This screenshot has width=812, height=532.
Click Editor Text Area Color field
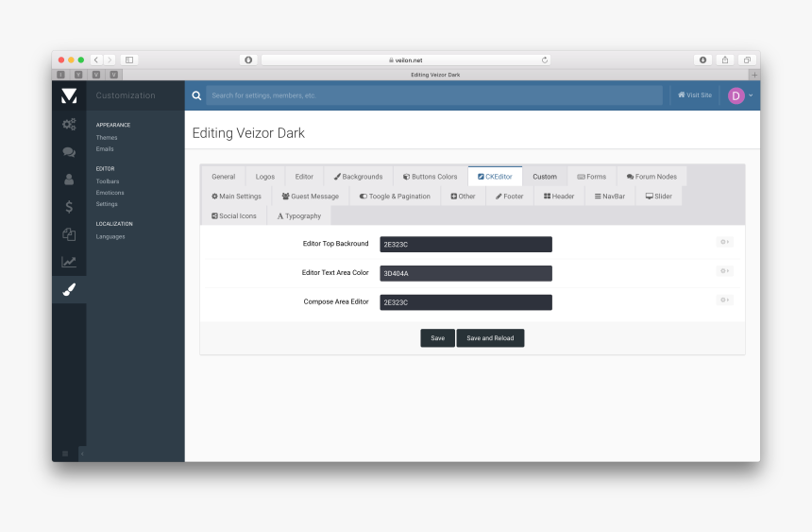point(466,273)
